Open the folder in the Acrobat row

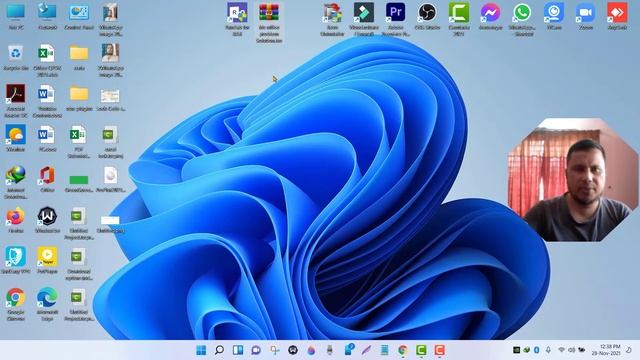pyautogui.click(x=79, y=98)
